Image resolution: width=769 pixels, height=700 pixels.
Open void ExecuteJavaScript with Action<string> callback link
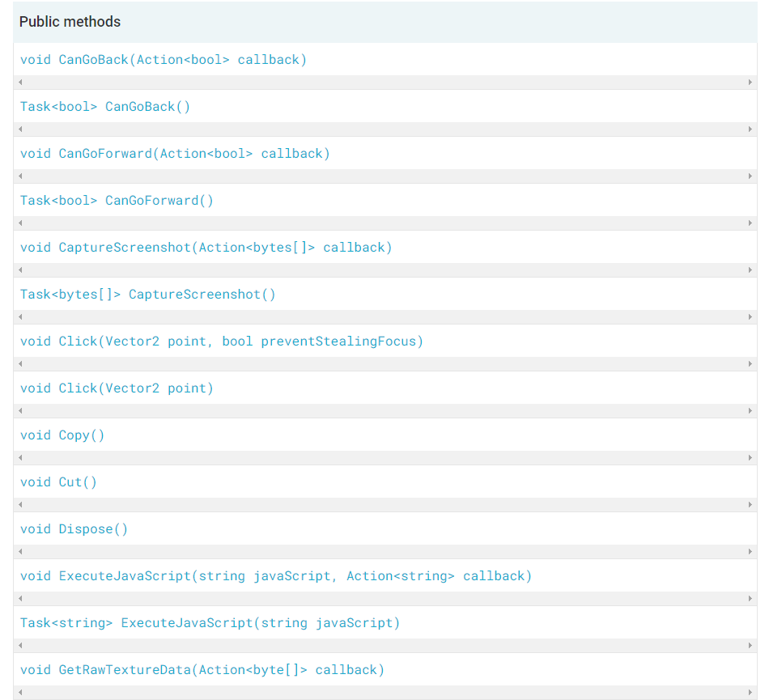[275, 576]
